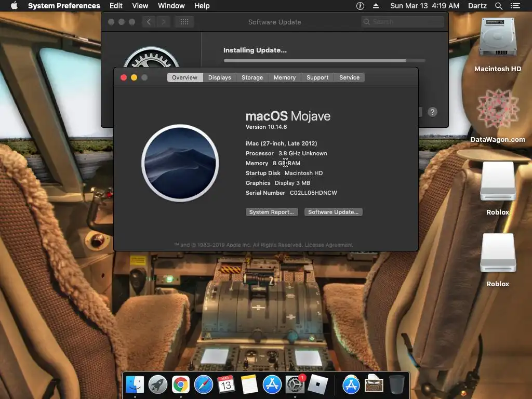532x399 pixels.
Task: Close the About This Mac window
Action: pos(124,77)
